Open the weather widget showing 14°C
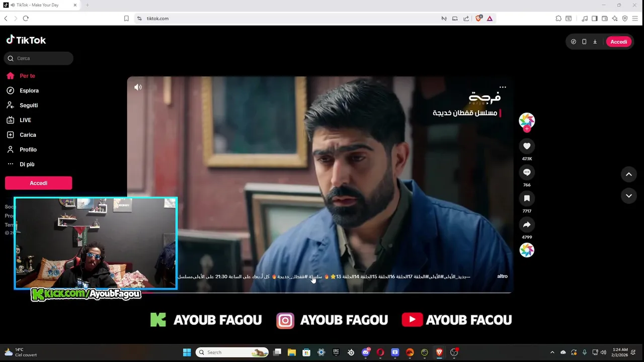This screenshot has height=362, width=644. tap(20, 352)
